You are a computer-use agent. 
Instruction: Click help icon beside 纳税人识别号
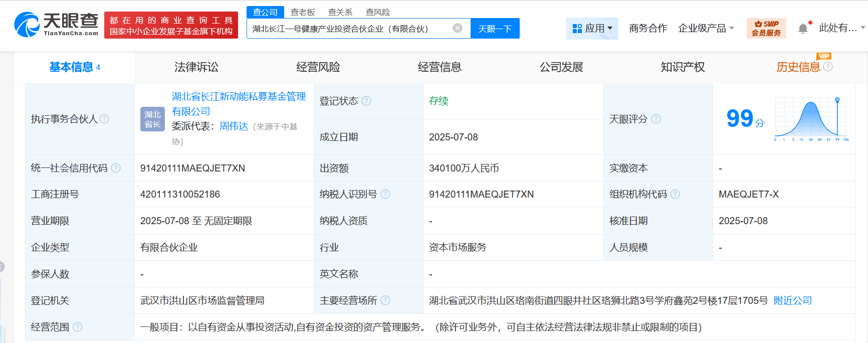click(385, 194)
